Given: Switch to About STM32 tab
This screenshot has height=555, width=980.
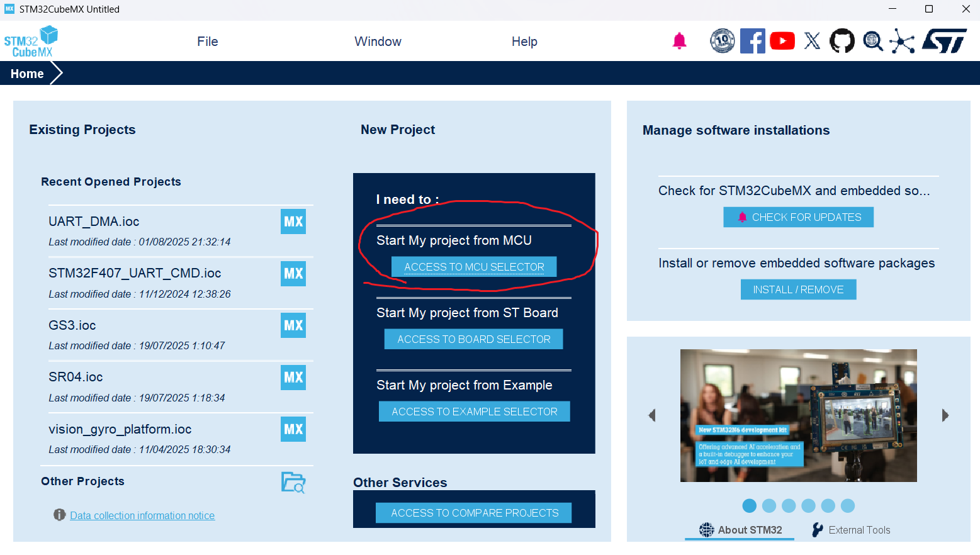Looking at the screenshot, I should pos(740,530).
